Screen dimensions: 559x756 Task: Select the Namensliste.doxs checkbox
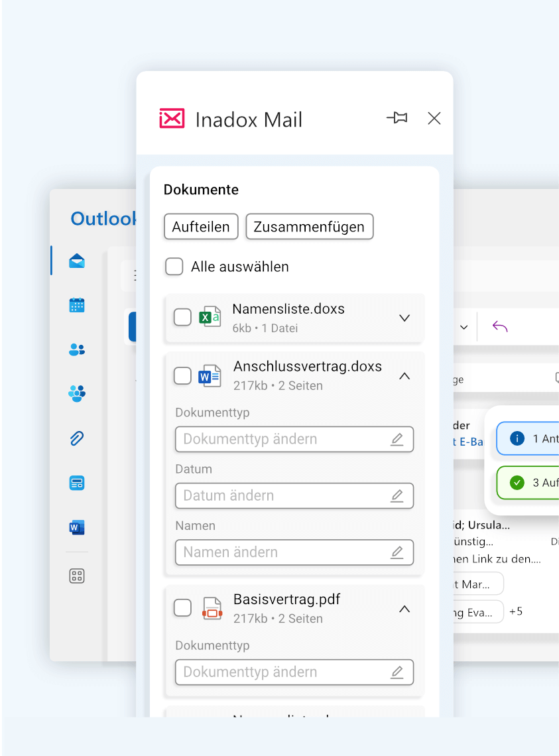[x=182, y=317]
